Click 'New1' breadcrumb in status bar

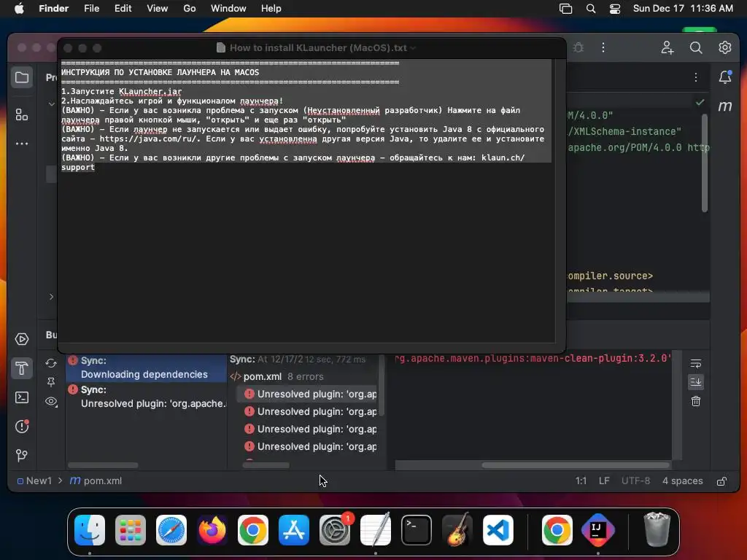click(x=34, y=481)
